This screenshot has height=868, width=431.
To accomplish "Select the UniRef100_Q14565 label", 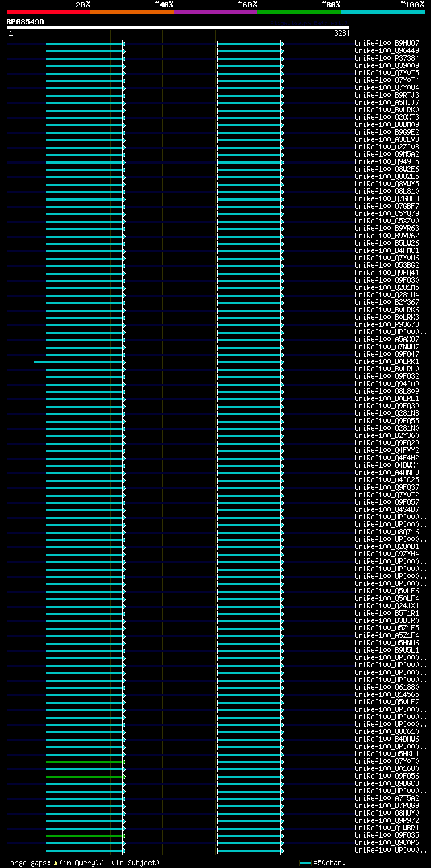I will tap(387, 695).
